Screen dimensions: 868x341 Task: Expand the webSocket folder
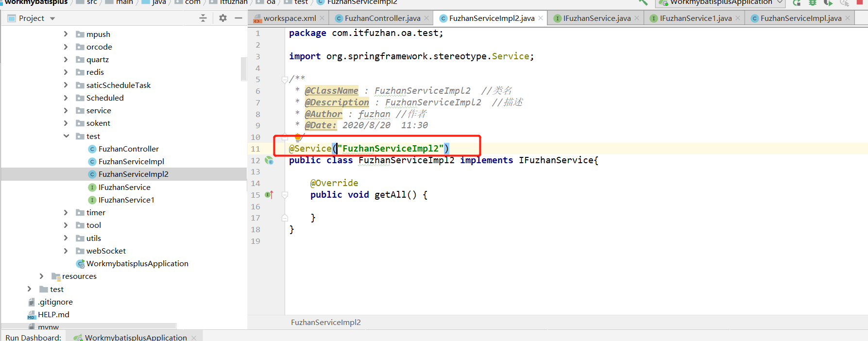coord(66,251)
